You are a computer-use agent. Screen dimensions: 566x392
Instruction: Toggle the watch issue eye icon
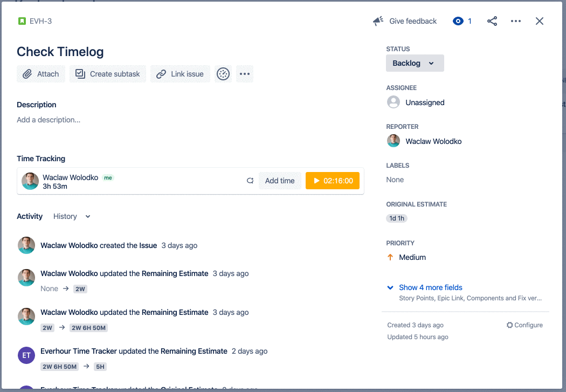click(458, 21)
